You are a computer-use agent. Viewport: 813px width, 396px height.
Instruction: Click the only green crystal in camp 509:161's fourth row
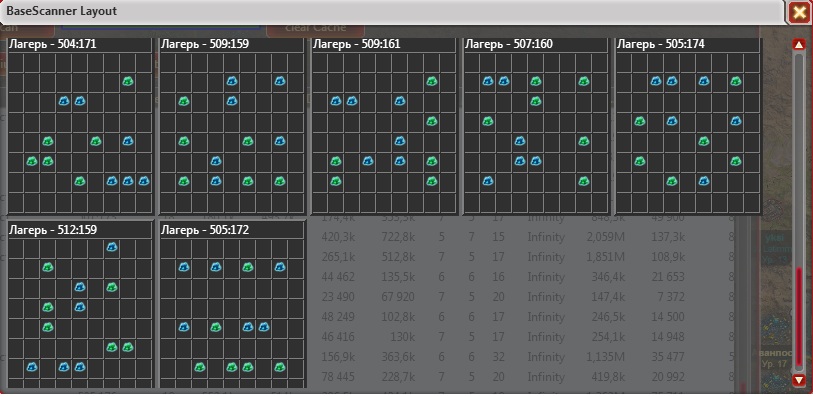click(431, 121)
